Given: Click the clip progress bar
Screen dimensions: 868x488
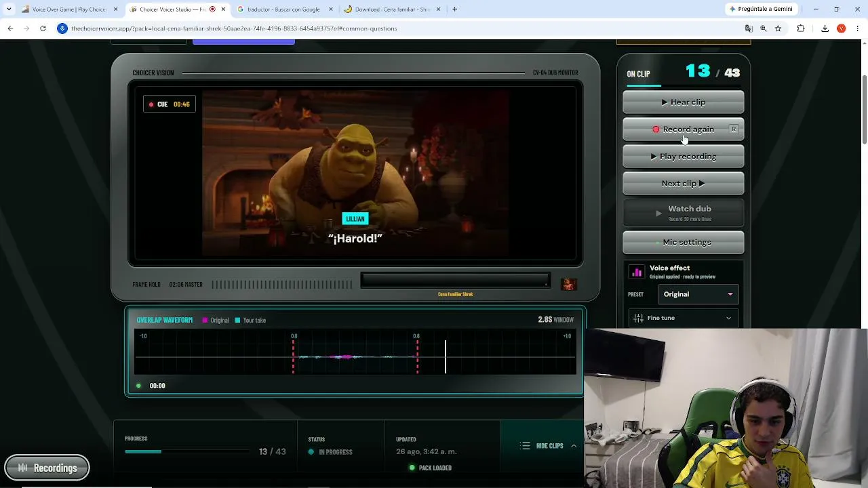Looking at the screenshot, I should click(x=186, y=451).
